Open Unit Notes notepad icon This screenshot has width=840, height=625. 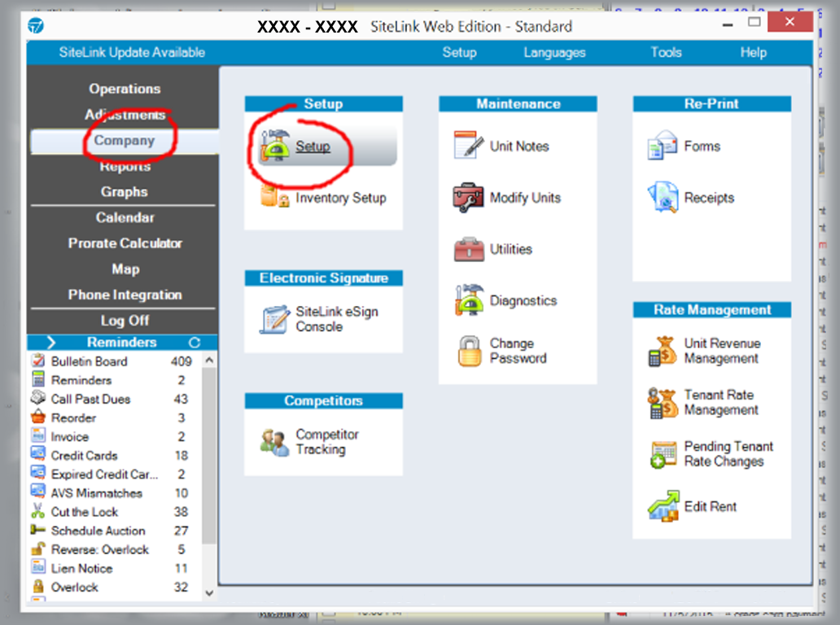coord(469,146)
